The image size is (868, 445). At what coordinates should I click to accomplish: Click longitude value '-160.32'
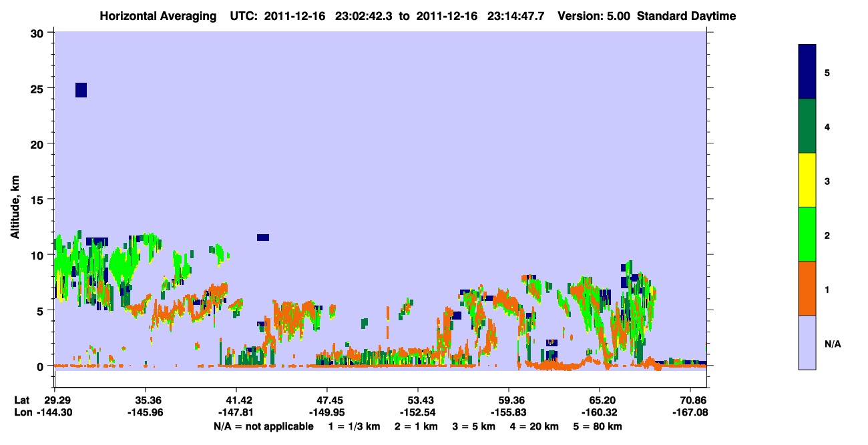coord(600,413)
